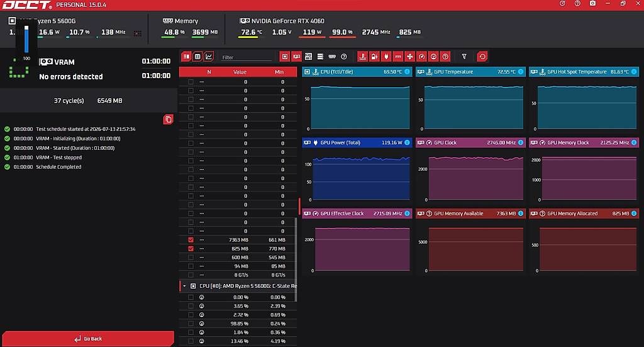Click the '37 cycle(s)' counter text
Viewport: 644px width, 347px height.
(x=69, y=100)
